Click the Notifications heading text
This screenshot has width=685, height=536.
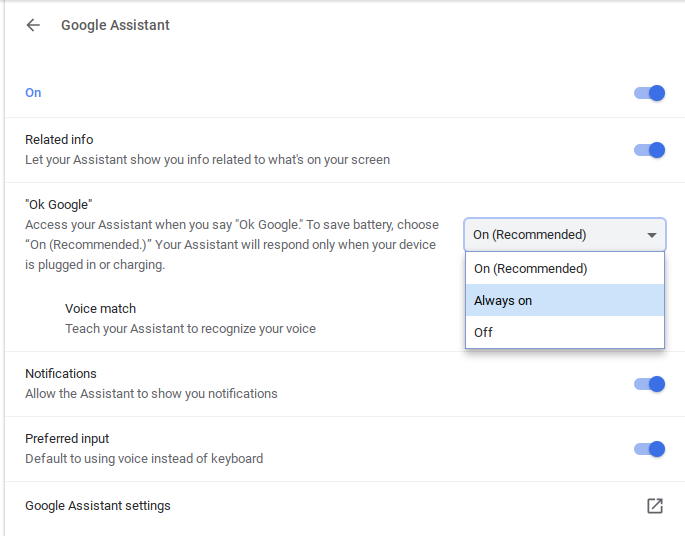pyautogui.click(x=61, y=374)
